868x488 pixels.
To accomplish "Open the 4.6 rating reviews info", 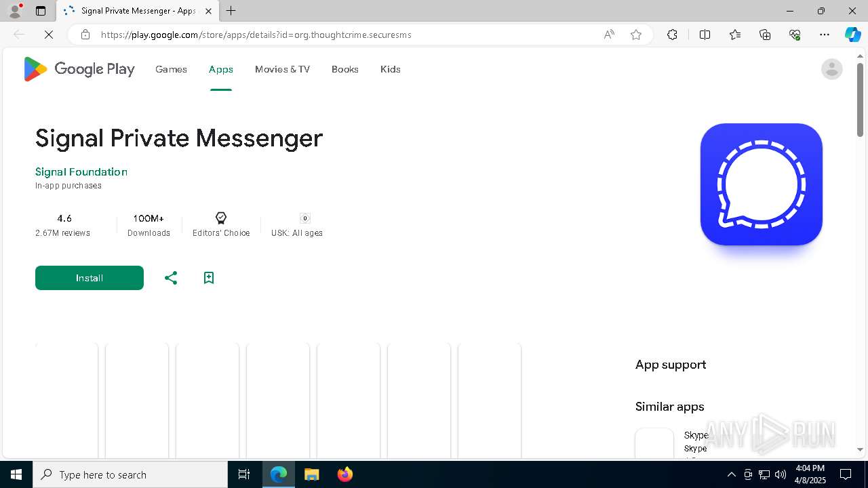I will click(x=63, y=225).
